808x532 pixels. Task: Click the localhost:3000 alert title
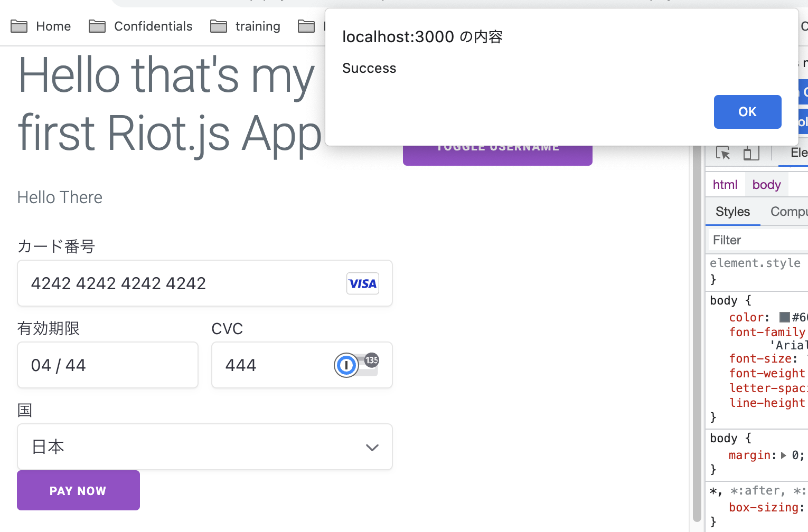(422, 37)
